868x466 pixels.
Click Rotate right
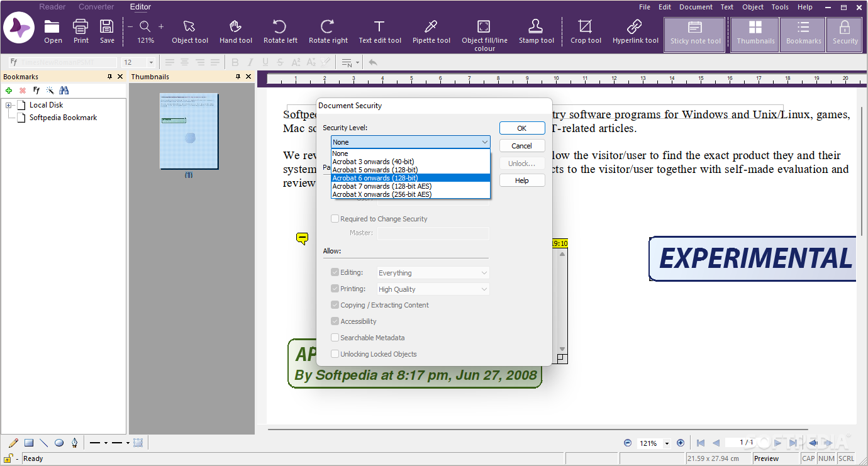(328, 32)
